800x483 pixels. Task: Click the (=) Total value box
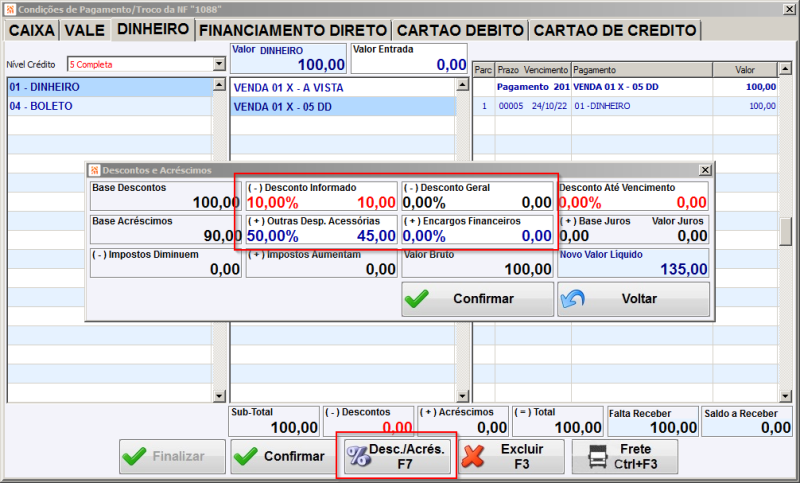(x=558, y=421)
